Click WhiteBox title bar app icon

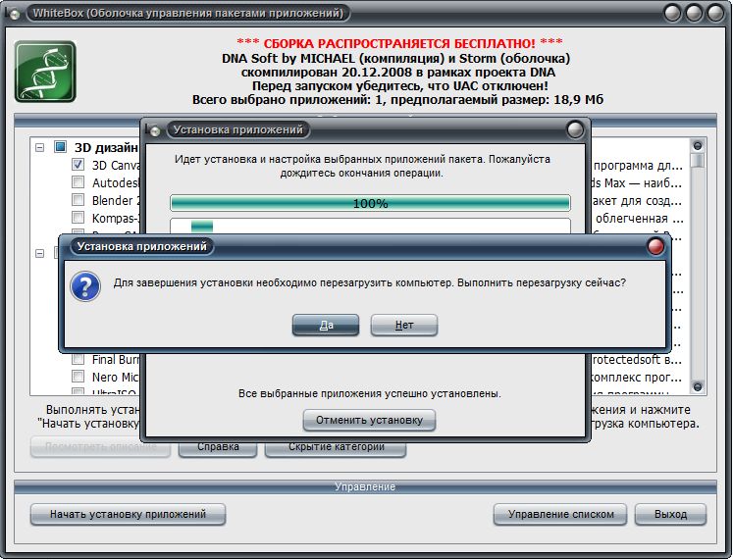click(x=12, y=13)
